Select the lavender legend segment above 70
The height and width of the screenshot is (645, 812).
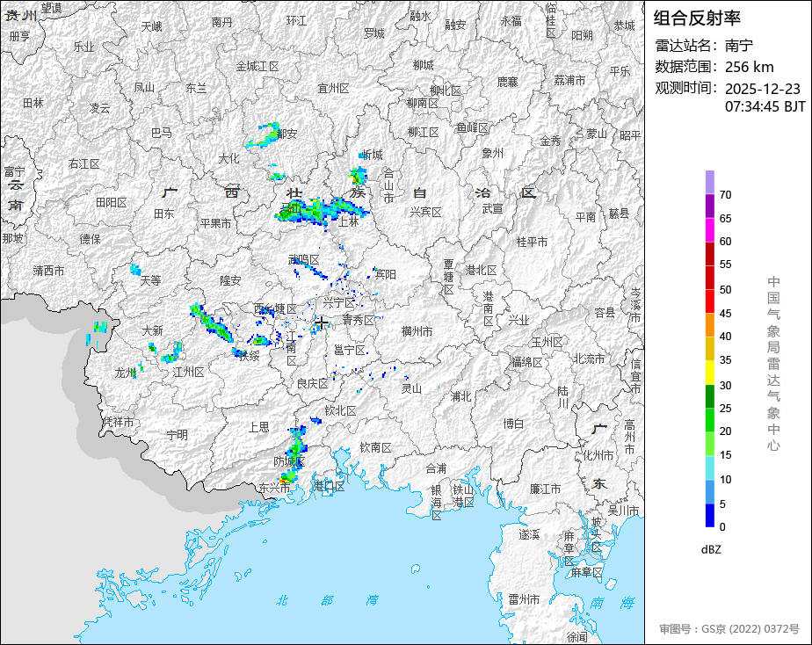[709, 182]
